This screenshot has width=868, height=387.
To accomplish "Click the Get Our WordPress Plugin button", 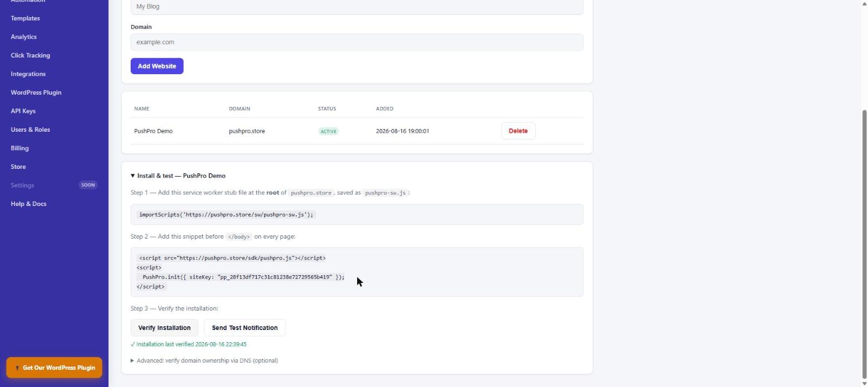I will point(54,368).
